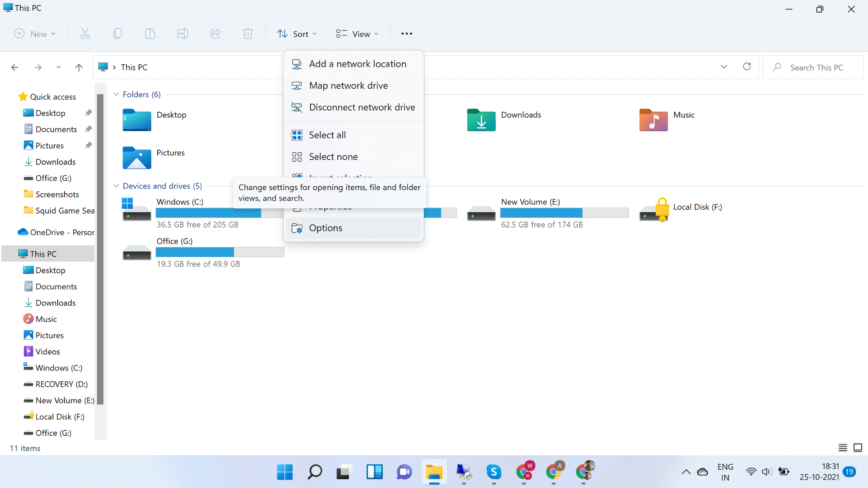Click the Delete trash icon in toolbar
The width and height of the screenshot is (868, 488).
tap(248, 34)
